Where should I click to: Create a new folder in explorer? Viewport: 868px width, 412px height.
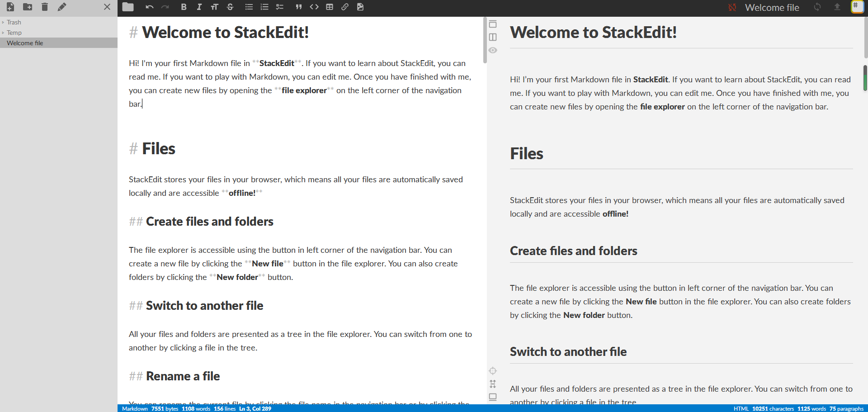pyautogui.click(x=28, y=7)
